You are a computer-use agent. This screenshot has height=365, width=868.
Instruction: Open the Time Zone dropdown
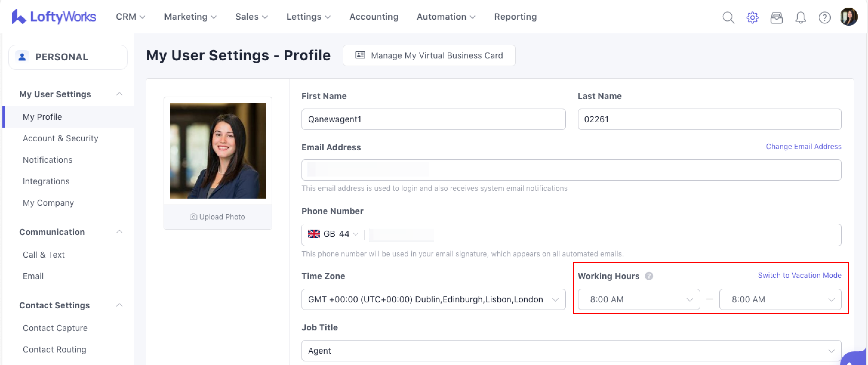pyautogui.click(x=433, y=299)
